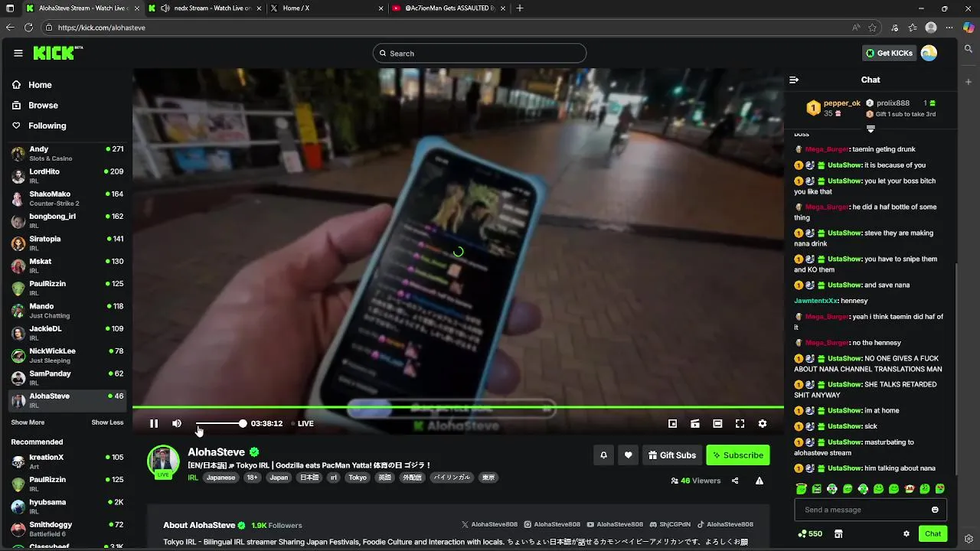The height and width of the screenshot is (551, 980).
Task: View 550 channel points balance
Action: (x=810, y=533)
